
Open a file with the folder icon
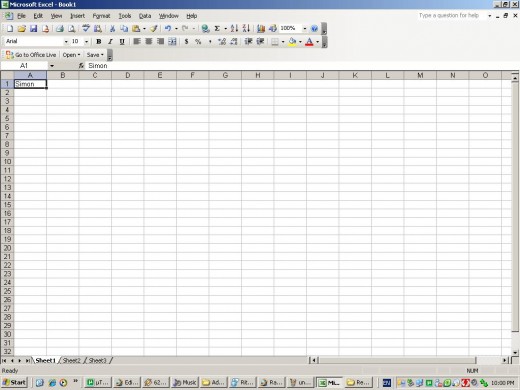[22, 29]
